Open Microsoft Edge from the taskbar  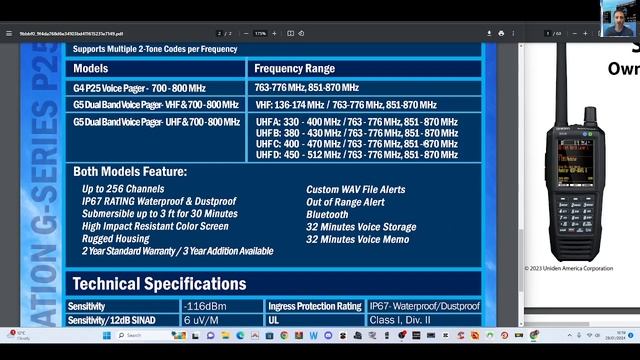[x=240, y=336]
